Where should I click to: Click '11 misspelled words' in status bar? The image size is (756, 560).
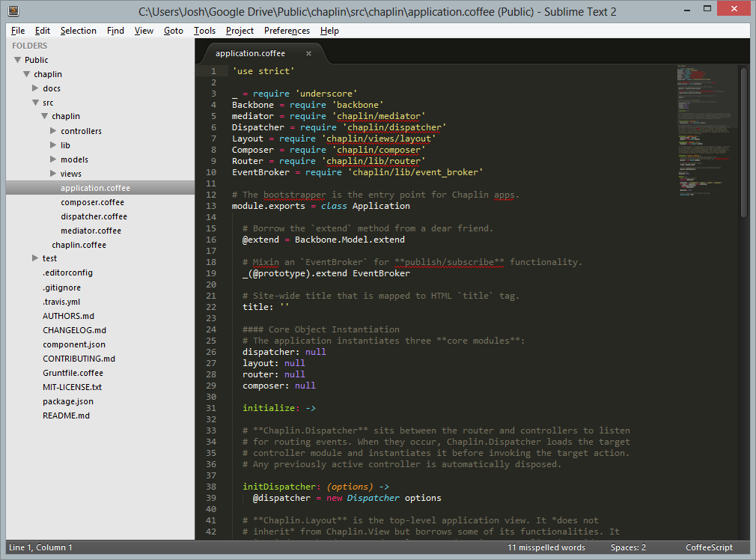[546, 547]
